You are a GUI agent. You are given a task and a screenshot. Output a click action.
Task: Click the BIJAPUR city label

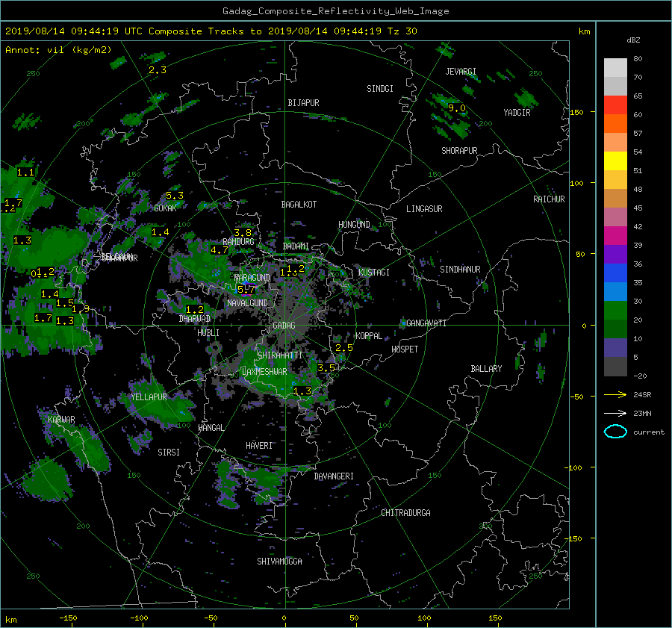click(x=303, y=103)
